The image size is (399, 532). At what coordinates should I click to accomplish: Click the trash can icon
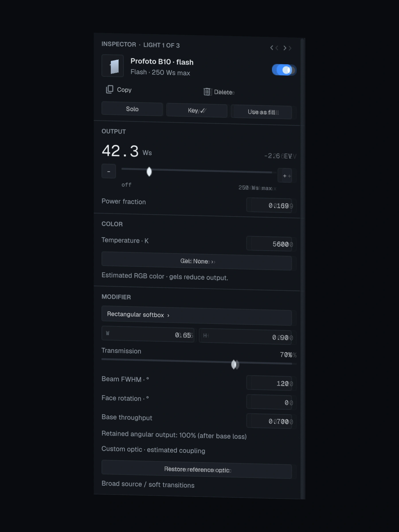click(x=207, y=92)
